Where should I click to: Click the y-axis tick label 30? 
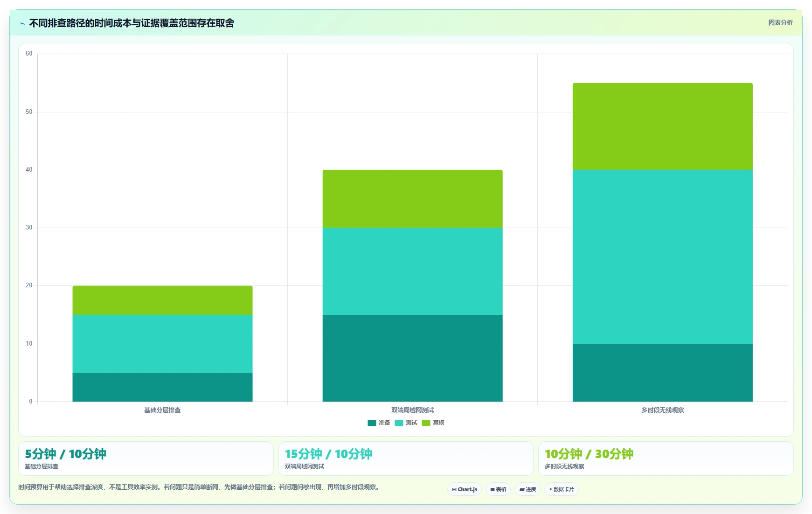(29, 228)
